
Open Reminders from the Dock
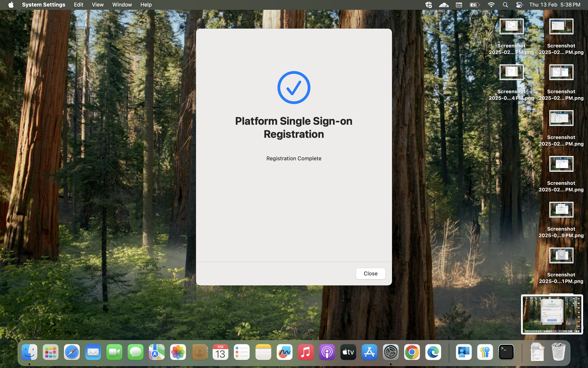pos(242,352)
